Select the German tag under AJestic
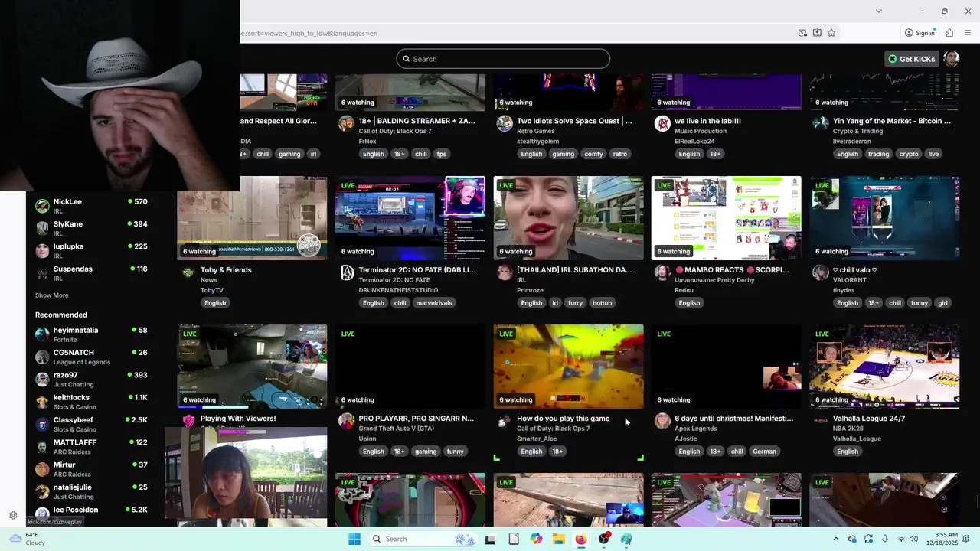The image size is (980, 551). (764, 452)
